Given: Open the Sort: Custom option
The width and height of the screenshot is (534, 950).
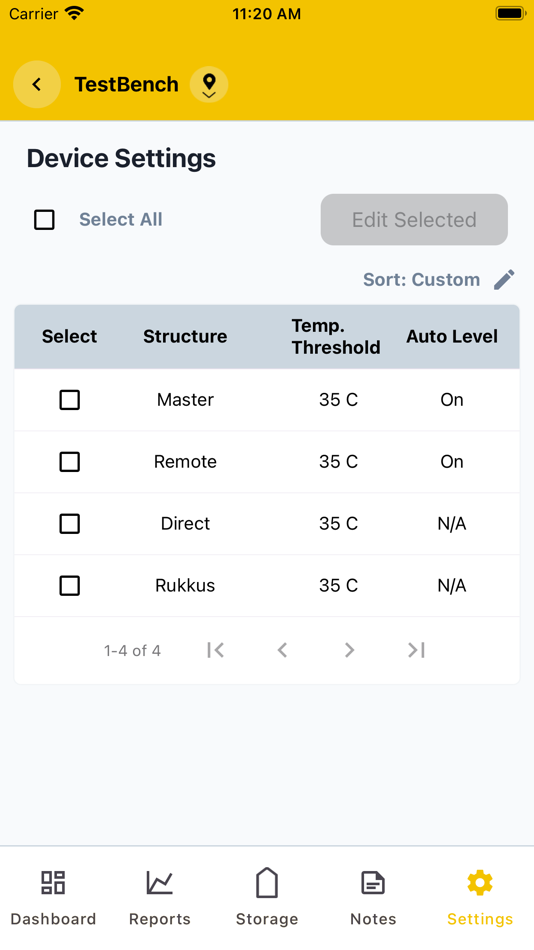Looking at the screenshot, I should tap(421, 280).
